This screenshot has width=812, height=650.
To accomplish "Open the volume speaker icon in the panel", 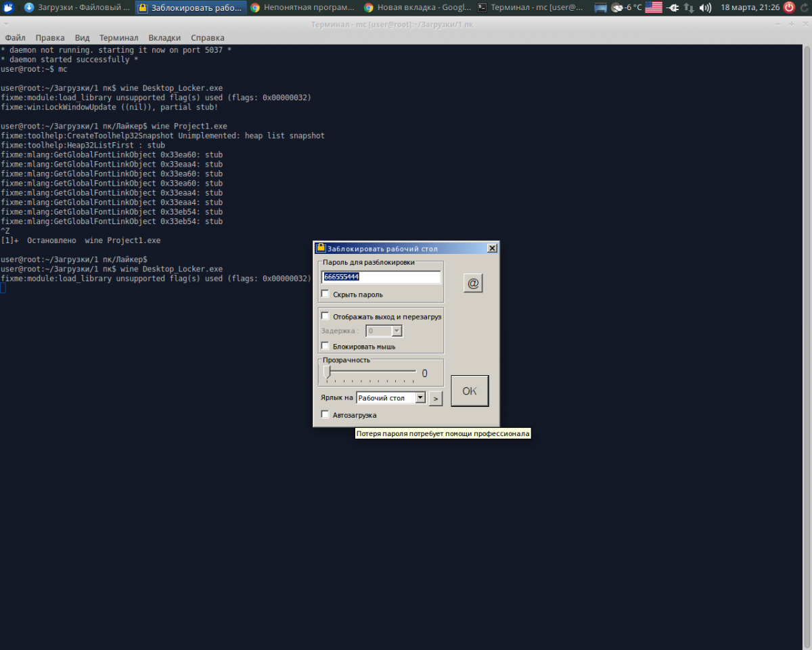I will [x=704, y=7].
